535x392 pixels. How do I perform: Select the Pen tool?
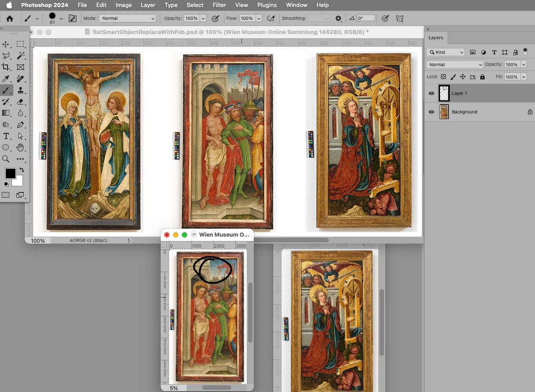click(x=20, y=124)
